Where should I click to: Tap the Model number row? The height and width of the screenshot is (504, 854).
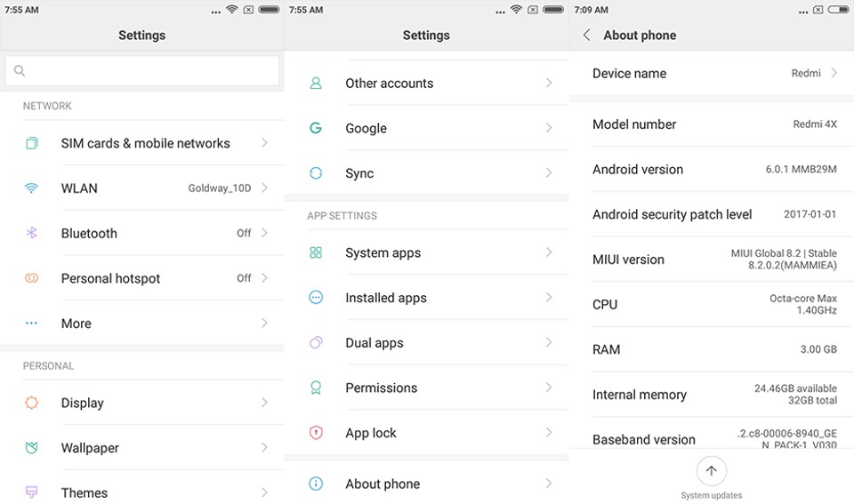pyautogui.click(x=712, y=124)
